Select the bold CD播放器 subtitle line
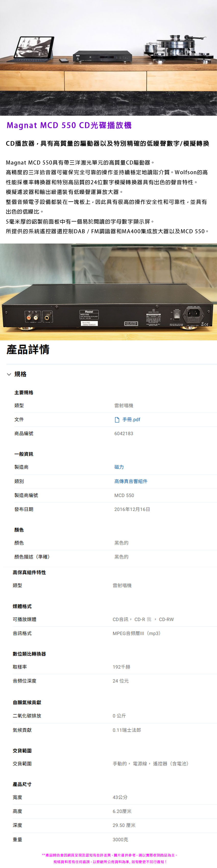Viewport: 217px width, 868px height. [x=108, y=144]
